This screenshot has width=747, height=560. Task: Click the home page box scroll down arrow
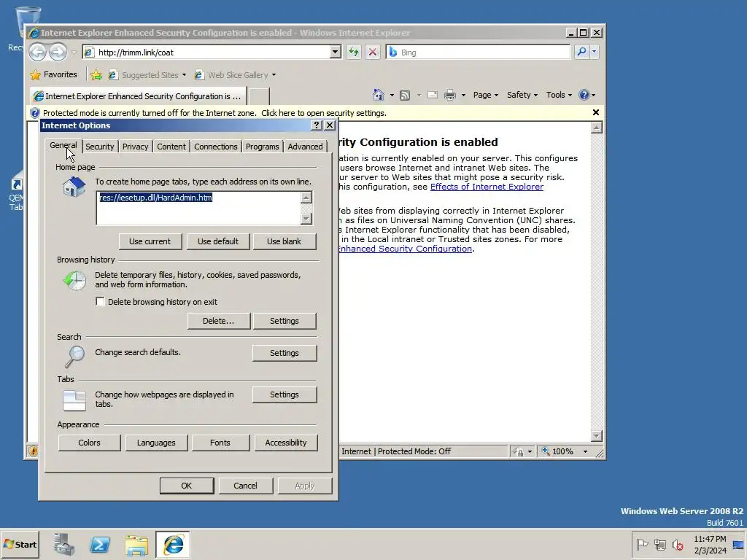click(x=306, y=219)
